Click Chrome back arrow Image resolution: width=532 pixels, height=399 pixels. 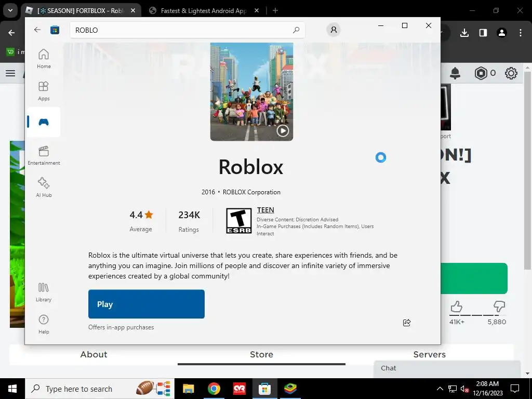11,33
